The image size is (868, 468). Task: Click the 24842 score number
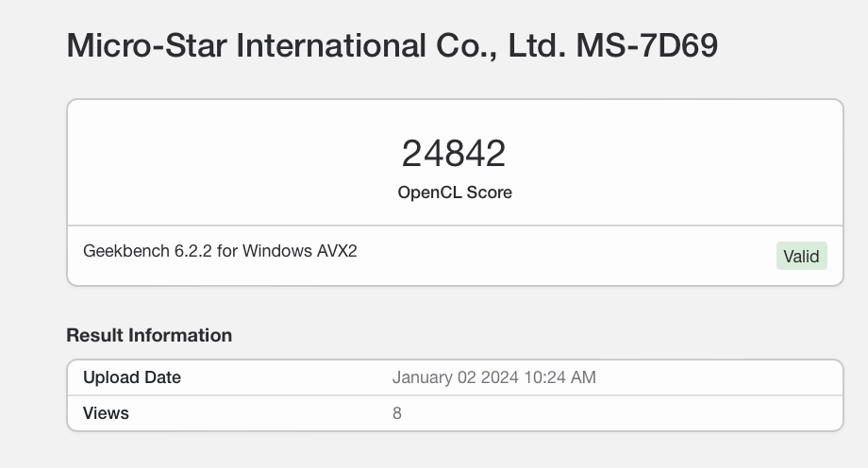(x=454, y=153)
